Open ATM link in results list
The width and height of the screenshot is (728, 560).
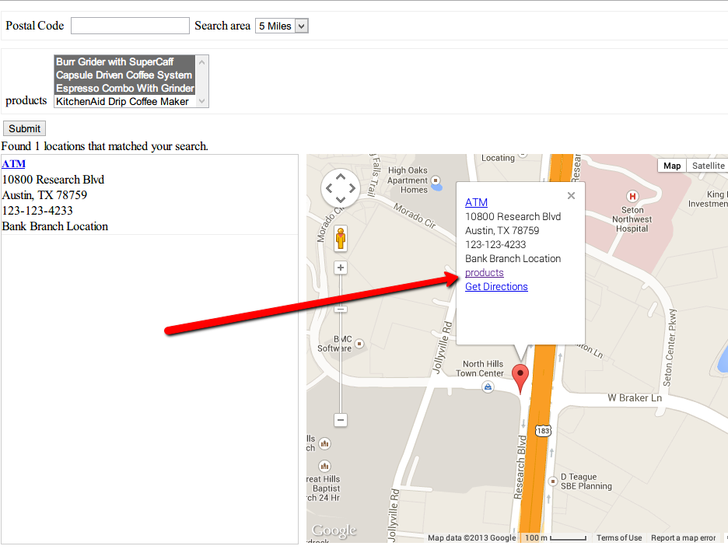point(13,164)
